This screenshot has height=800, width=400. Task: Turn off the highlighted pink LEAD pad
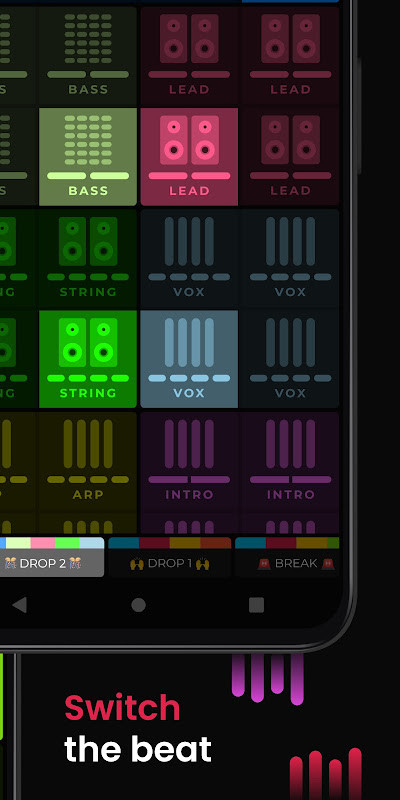tap(189, 157)
